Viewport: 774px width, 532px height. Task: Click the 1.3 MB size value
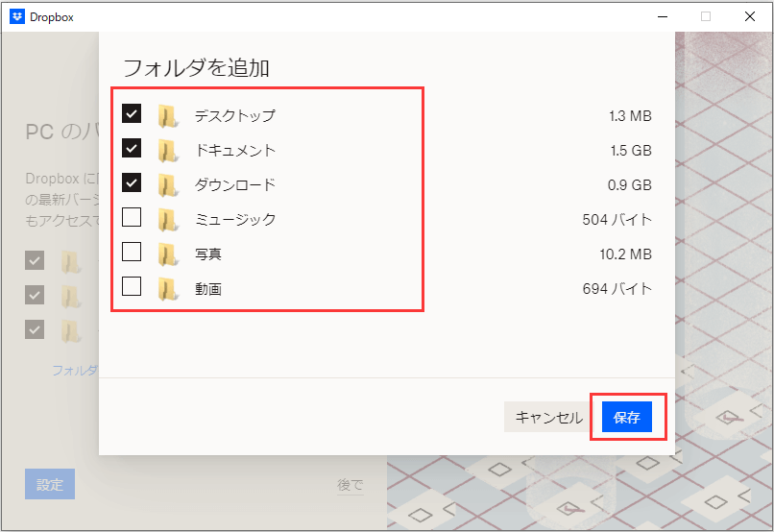[x=630, y=116]
